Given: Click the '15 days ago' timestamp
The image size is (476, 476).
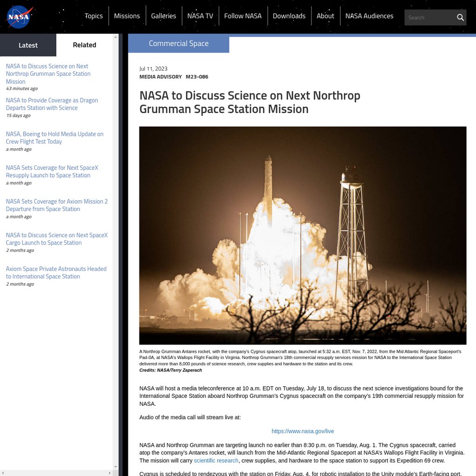Looking at the screenshot, I should (18, 116).
